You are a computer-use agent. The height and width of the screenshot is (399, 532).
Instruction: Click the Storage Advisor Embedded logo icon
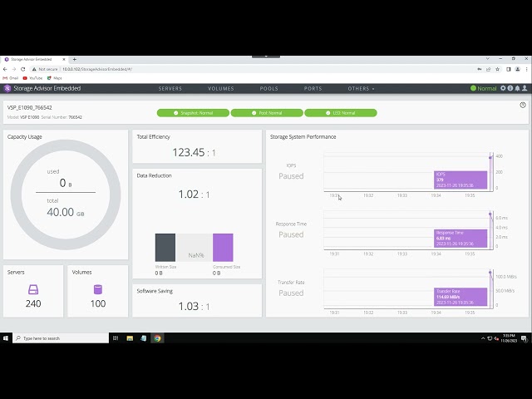[x=7, y=89]
